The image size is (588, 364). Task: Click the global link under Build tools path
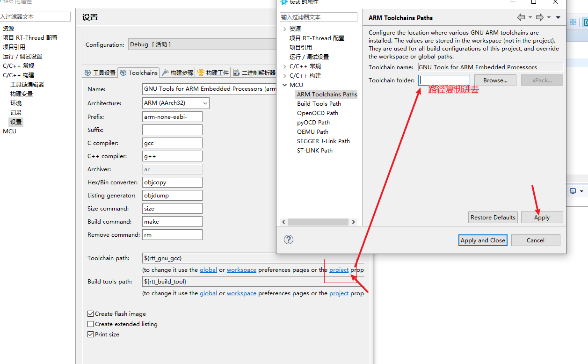click(208, 293)
